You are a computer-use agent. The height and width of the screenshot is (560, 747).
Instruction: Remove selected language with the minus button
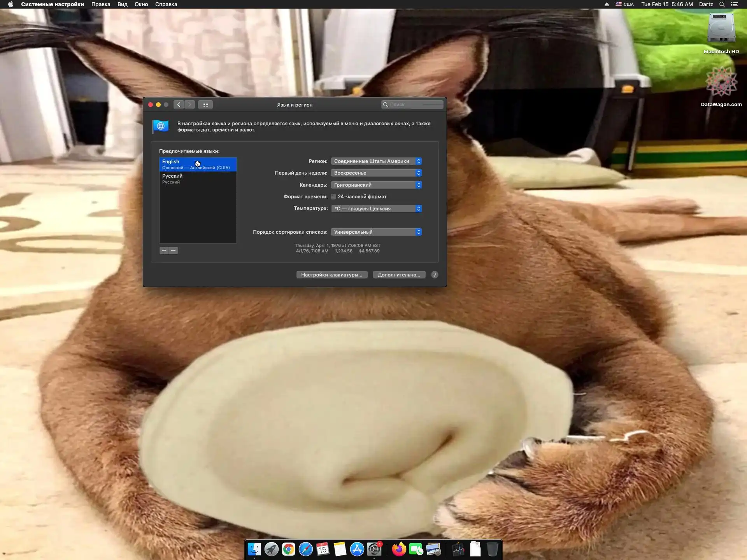[x=174, y=251]
